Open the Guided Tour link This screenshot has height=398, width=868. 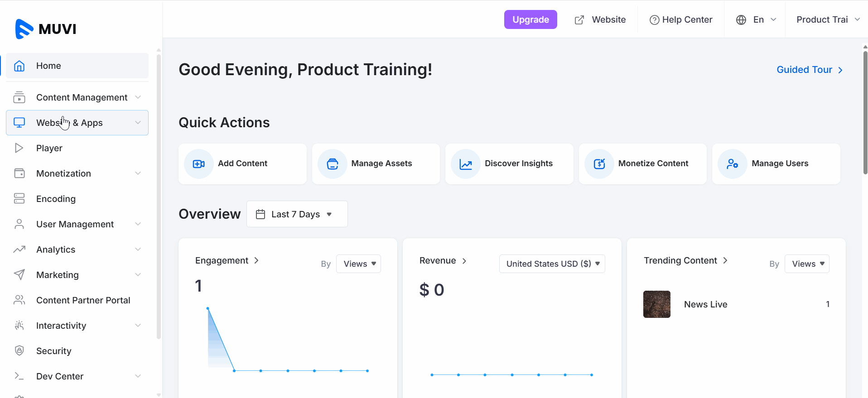pyautogui.click(x=809, y=70)
